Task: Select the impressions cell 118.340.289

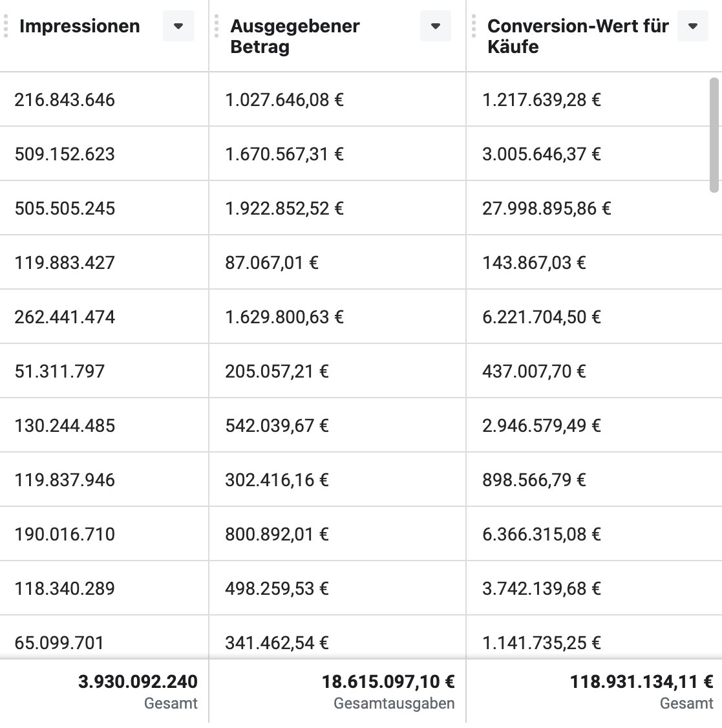Action: click(65, 589)
